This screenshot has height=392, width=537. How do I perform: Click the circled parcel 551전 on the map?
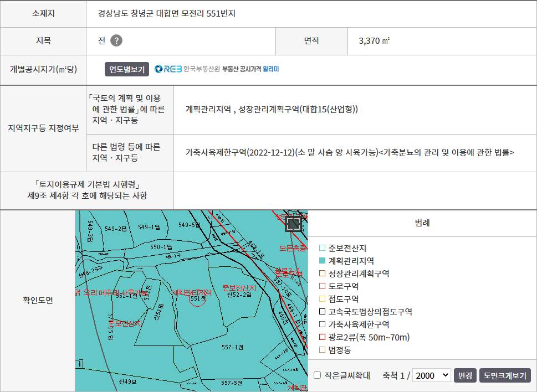coord(198,298)
